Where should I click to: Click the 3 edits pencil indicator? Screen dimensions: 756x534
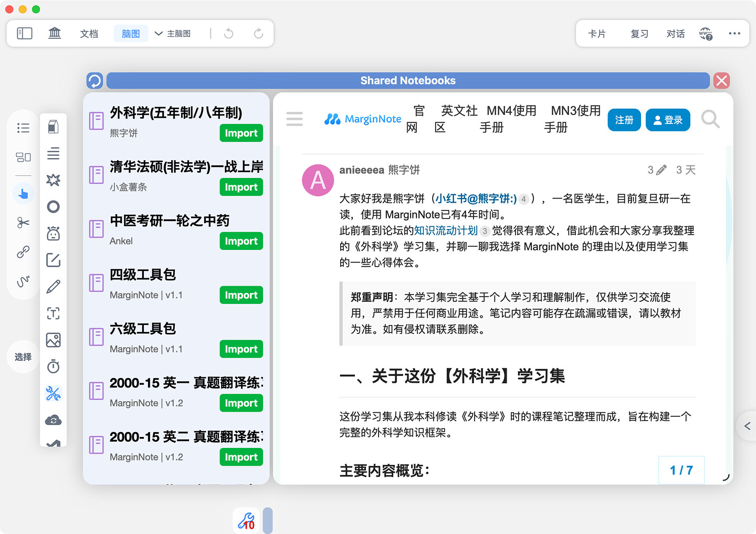657,170
